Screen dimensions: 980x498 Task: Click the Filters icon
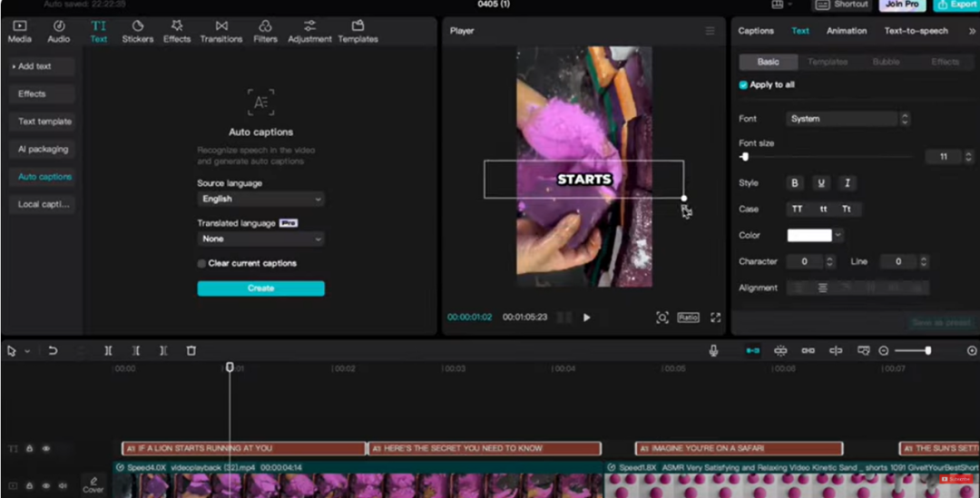(x=265, y=32)
